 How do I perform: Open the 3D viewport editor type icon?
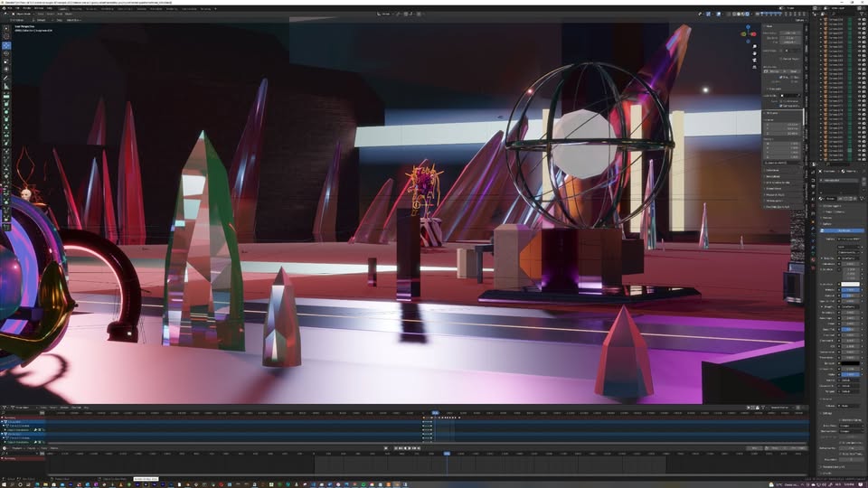5,14
